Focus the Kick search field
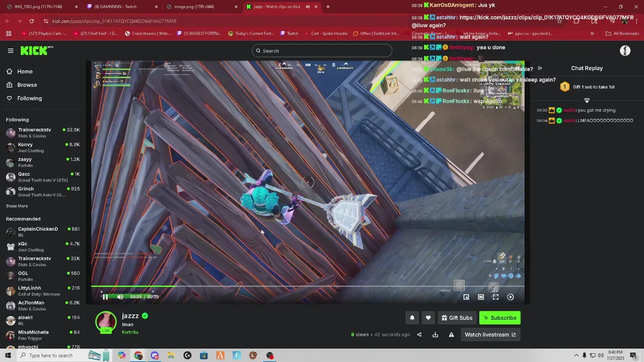 (x=322, y=51)
